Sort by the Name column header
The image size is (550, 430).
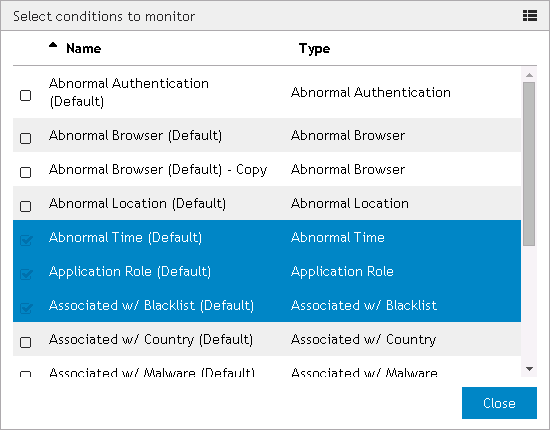point(83,48)
